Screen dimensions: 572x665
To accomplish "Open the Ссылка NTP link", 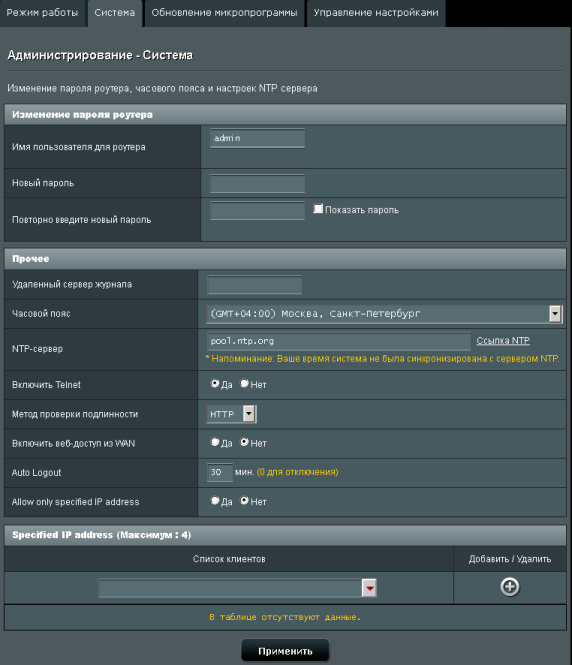I will 503,341.
